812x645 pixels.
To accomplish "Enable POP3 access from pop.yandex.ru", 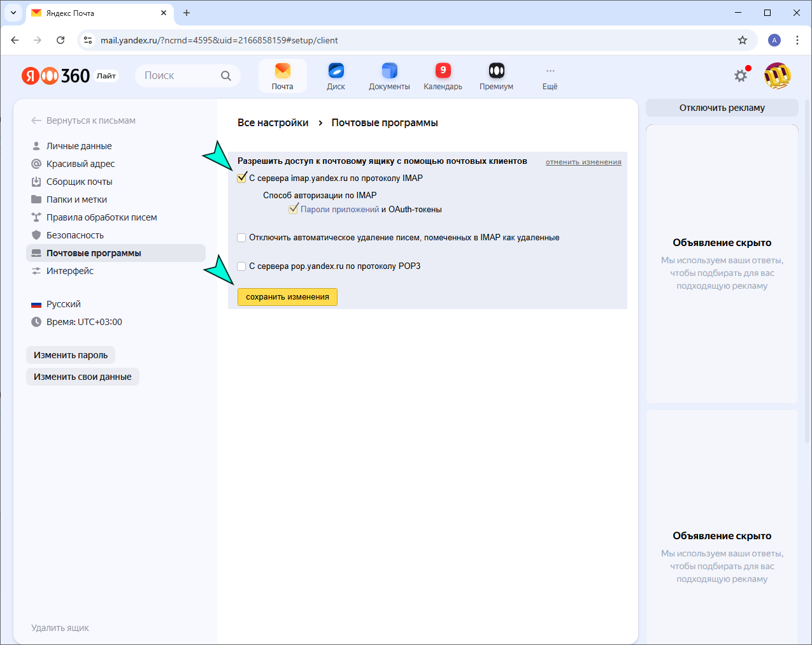I will [241, 266].
